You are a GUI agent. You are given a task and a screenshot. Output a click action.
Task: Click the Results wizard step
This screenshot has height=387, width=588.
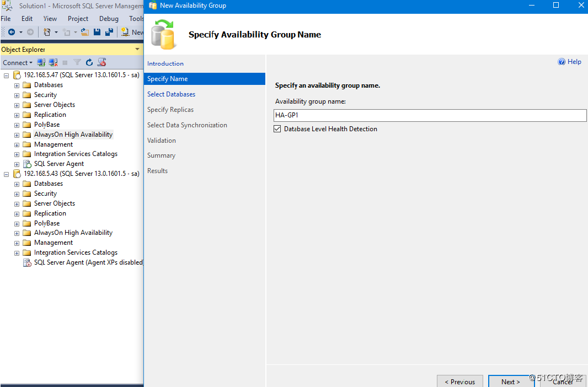click(158, 170)
